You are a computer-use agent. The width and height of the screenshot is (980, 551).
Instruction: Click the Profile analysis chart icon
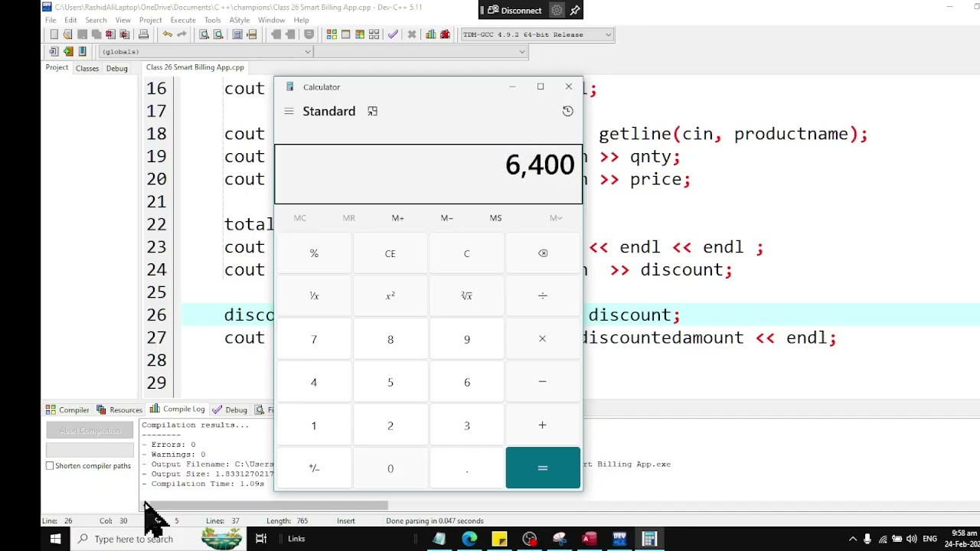click(x=431, y=34)
